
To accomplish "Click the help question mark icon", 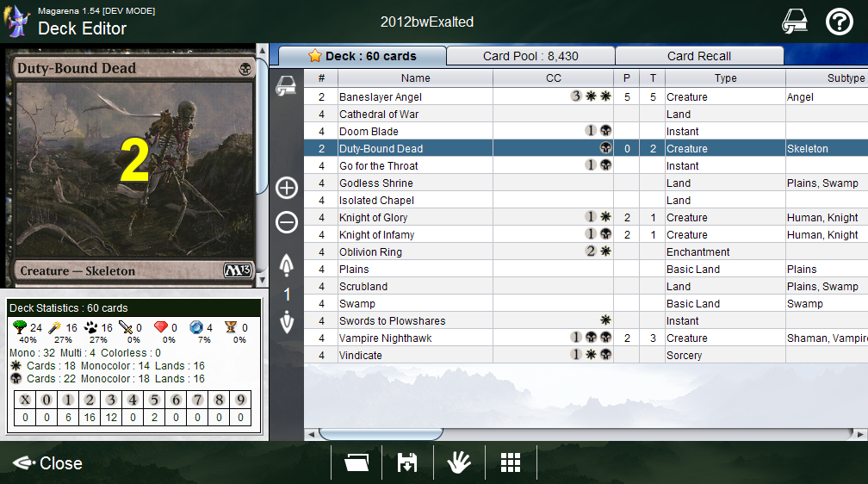I will [x=839, y=22].
